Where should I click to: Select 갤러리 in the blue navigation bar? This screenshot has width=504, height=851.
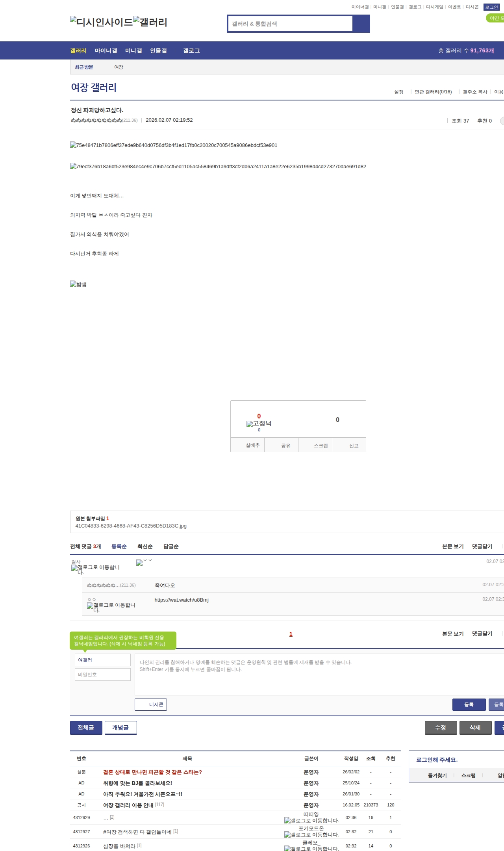[78, 50]
